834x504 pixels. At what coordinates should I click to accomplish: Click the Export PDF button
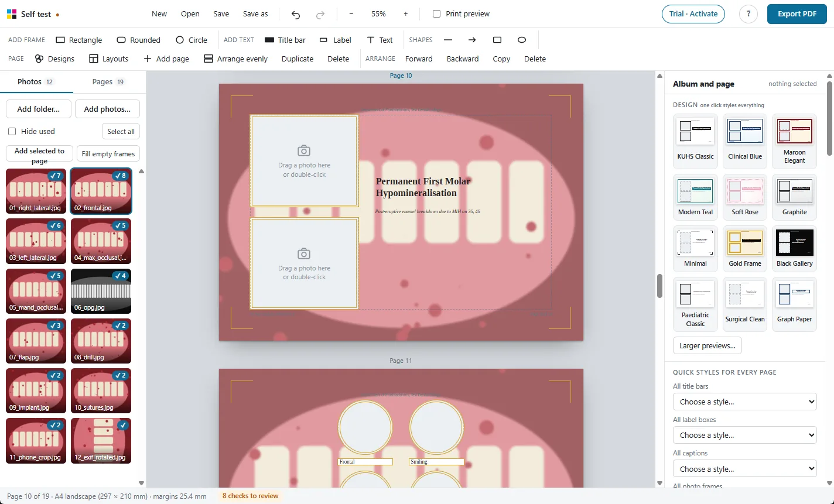point(797,14)
